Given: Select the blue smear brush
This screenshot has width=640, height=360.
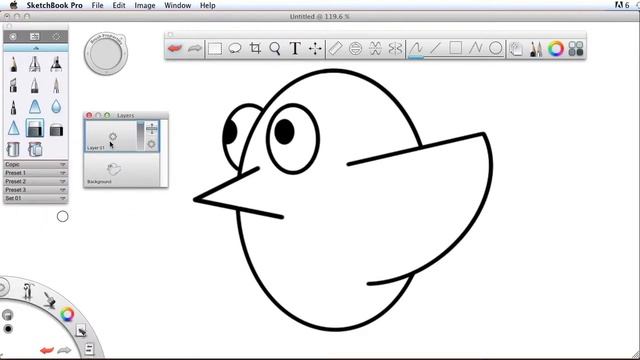Looking at the screenshot, I should 35,107.
